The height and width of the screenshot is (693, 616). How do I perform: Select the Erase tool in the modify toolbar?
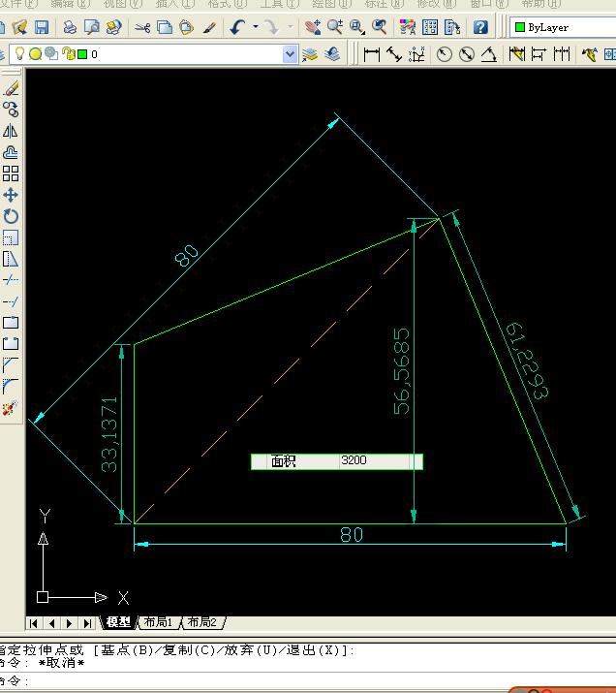click(11, 88)
